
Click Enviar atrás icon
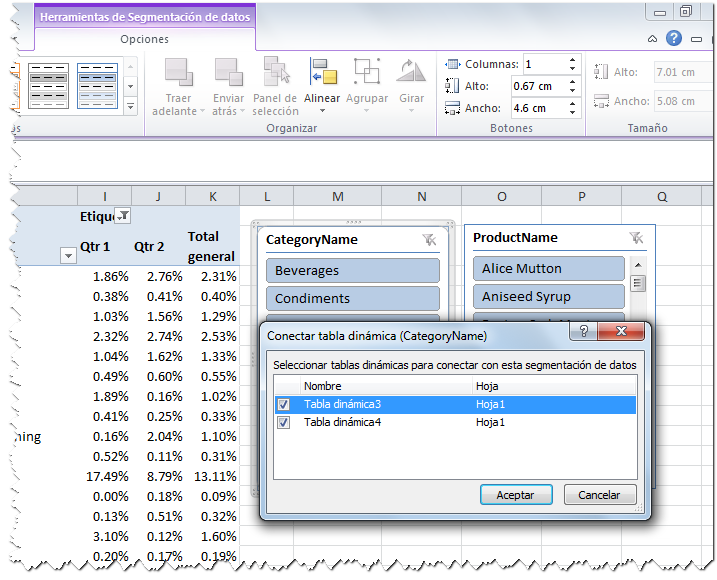(x=229, y=72)
